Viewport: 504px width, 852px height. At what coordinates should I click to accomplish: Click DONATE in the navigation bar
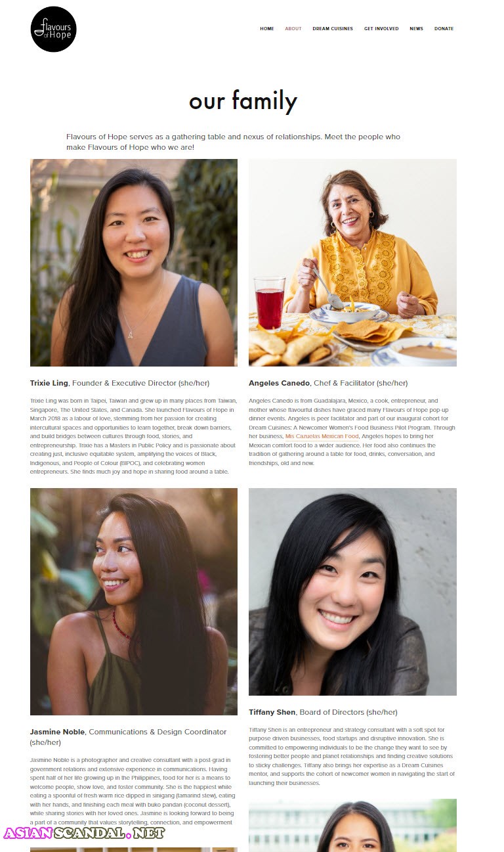(444, 29)
